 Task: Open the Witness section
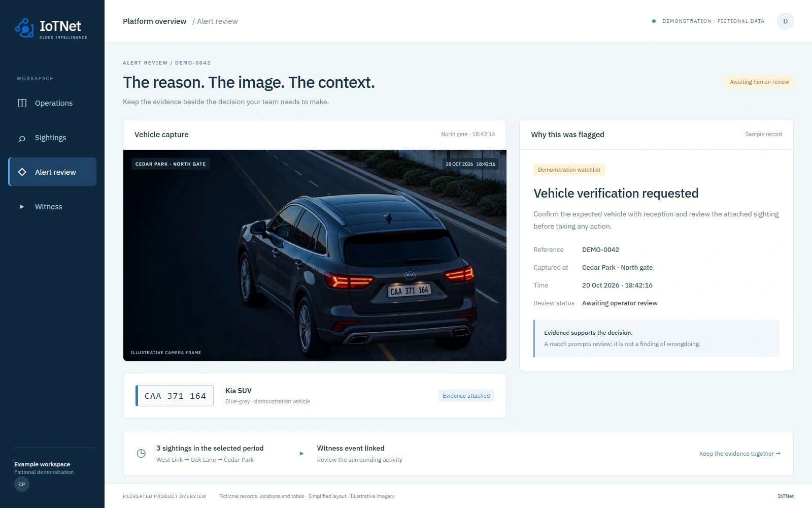(x=52, y=207)
